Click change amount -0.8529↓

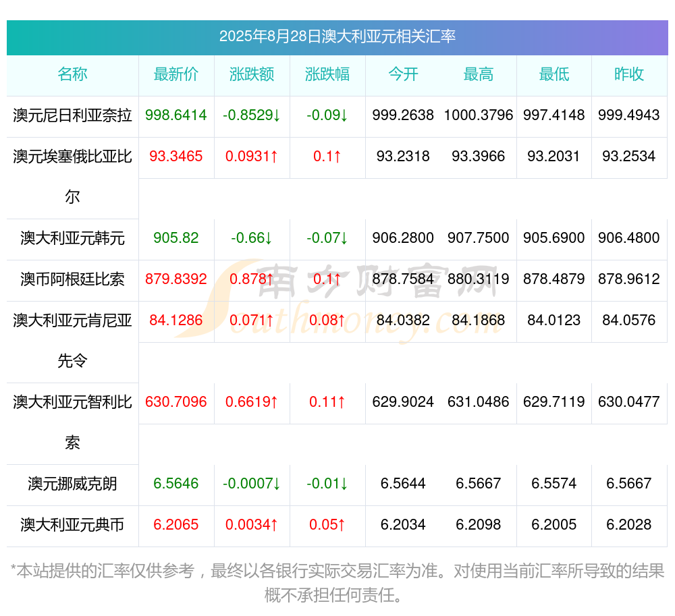pos(251,115)
